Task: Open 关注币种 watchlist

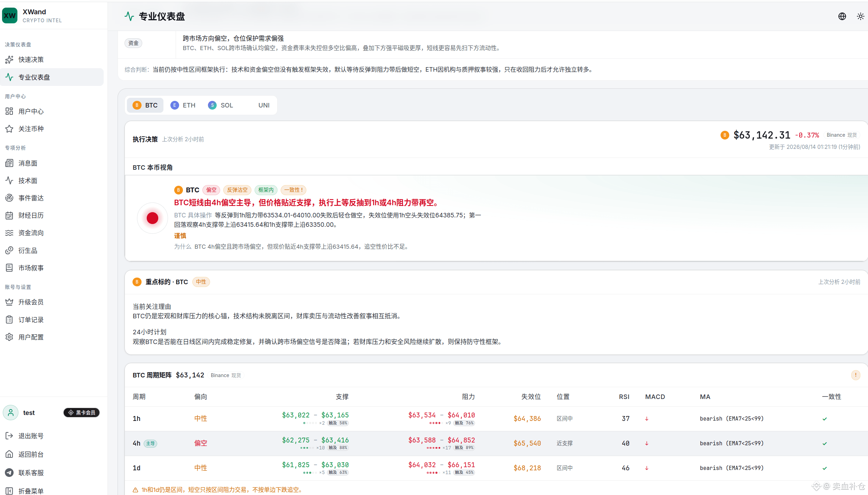Action: point(52,129)
